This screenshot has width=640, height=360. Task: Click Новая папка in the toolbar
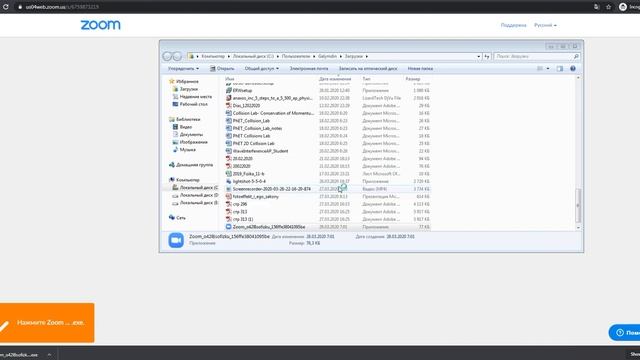click(x=420, y=69)
